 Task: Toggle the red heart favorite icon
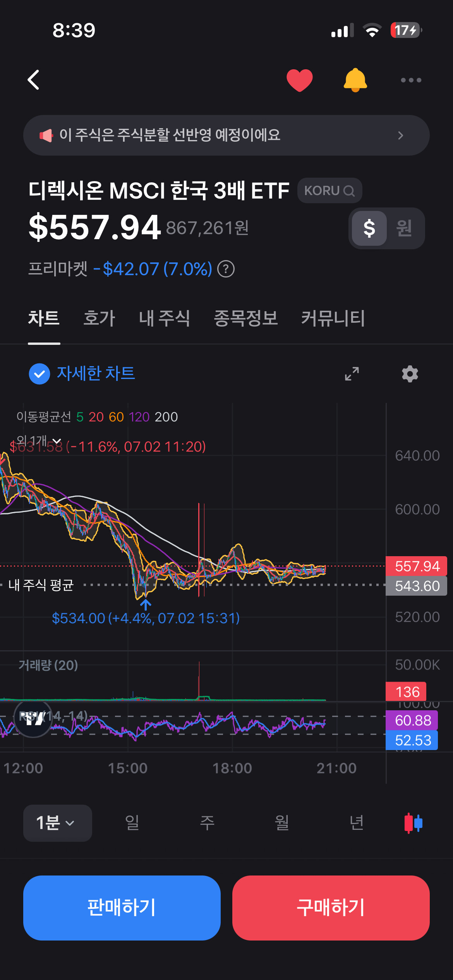coord(299,80)
